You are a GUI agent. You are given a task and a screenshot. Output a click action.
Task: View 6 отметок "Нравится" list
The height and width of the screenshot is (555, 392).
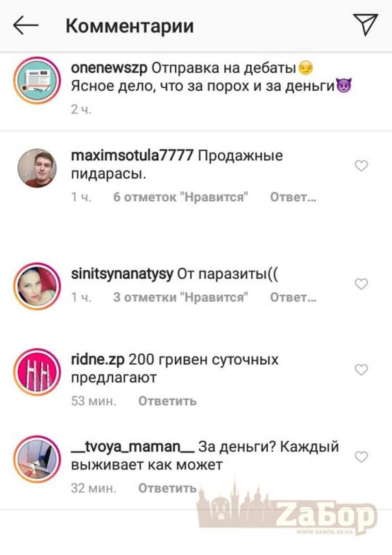tap(180, 197)
